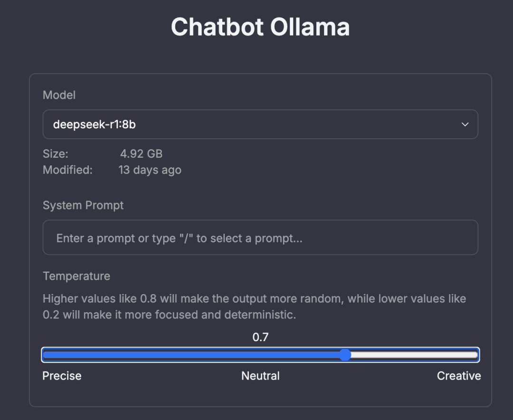Click the 4.92 GB size value
Image resolution: width=513 pixels, height=420 pixels.
141,154
